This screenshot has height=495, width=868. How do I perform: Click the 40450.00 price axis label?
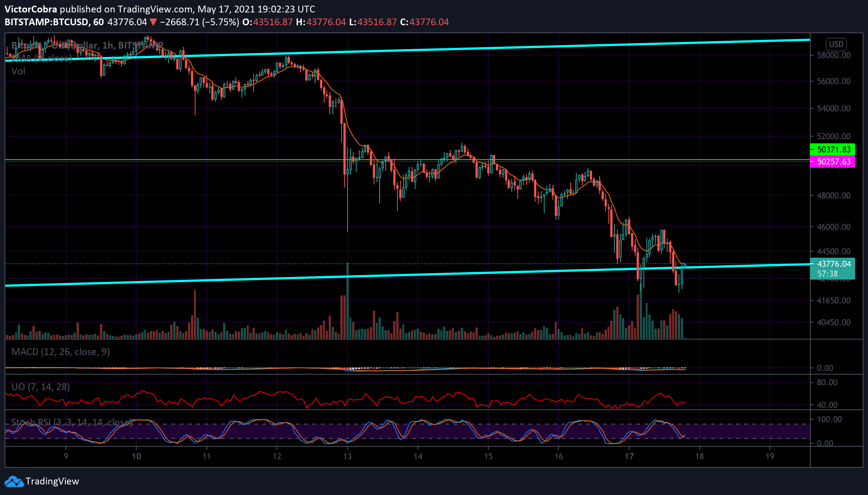tap(833, 322)
